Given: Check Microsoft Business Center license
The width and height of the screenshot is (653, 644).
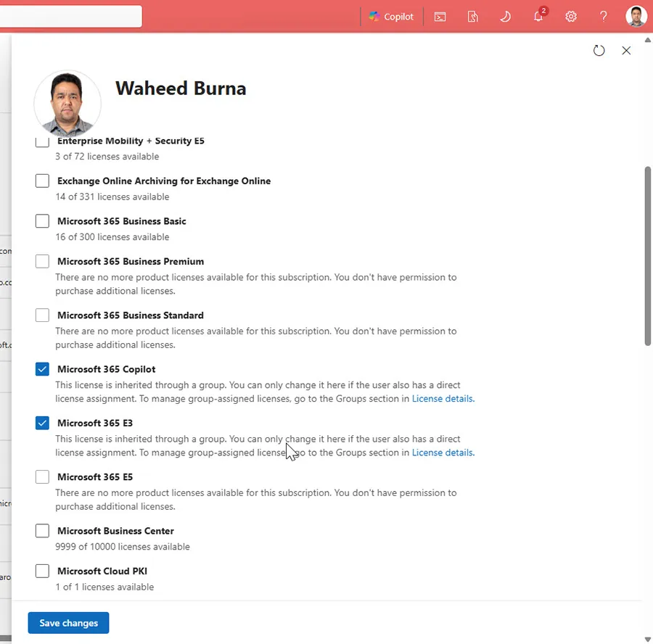Looking at the screenshot, I should 42,531.
